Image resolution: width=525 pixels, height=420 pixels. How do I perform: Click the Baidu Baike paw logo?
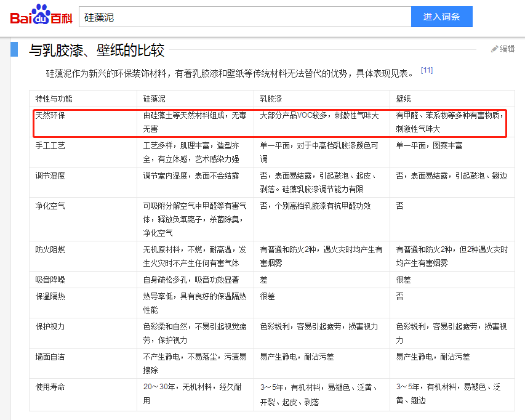(40, 15)
